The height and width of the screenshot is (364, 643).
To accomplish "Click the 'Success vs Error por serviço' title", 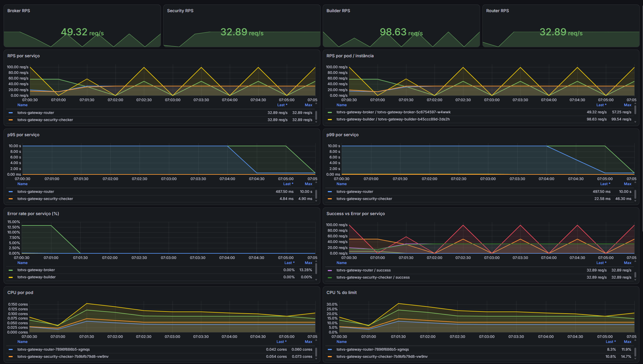I will click(x=355, y=214).
